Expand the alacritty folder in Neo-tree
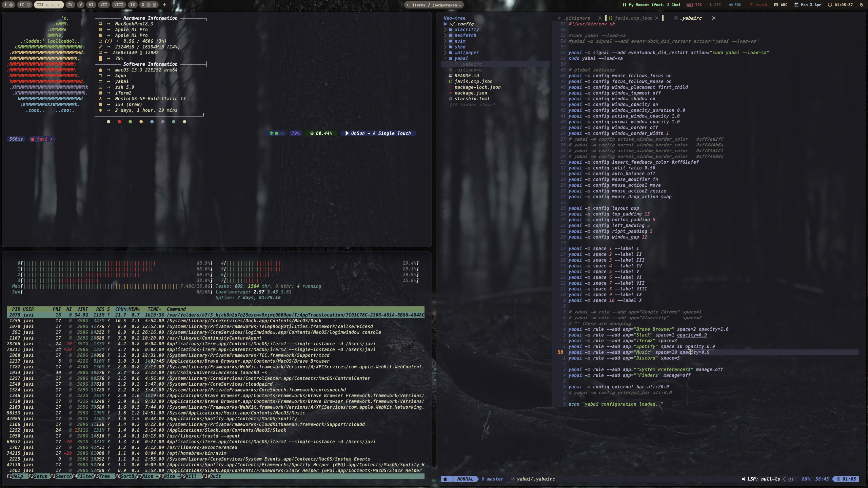 pos(466,29)
